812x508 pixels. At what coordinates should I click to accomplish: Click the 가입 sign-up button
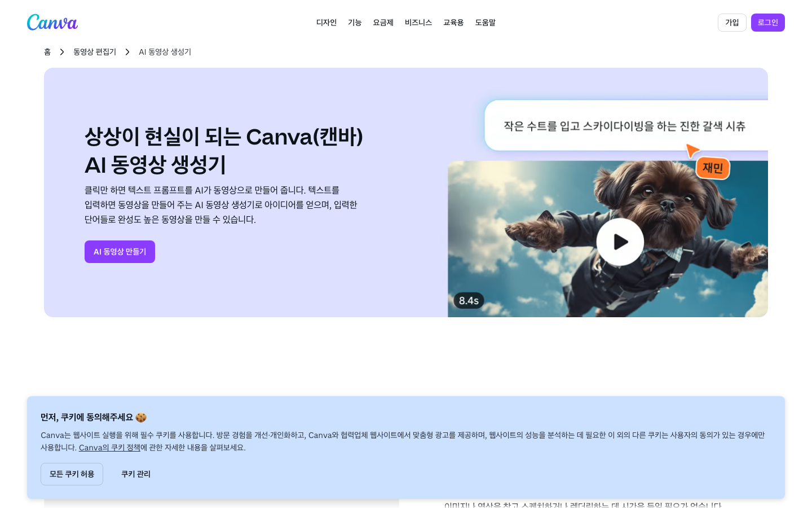pos(732,23)
